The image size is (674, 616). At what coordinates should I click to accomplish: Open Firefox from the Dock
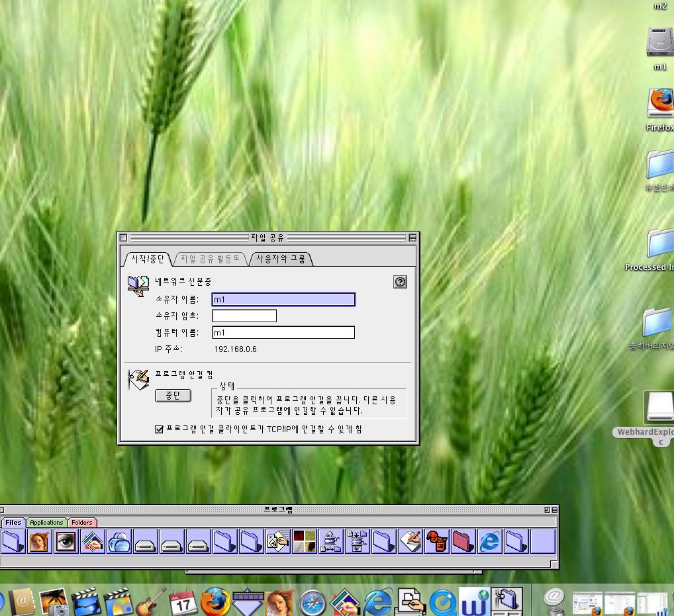coord(215,601)
